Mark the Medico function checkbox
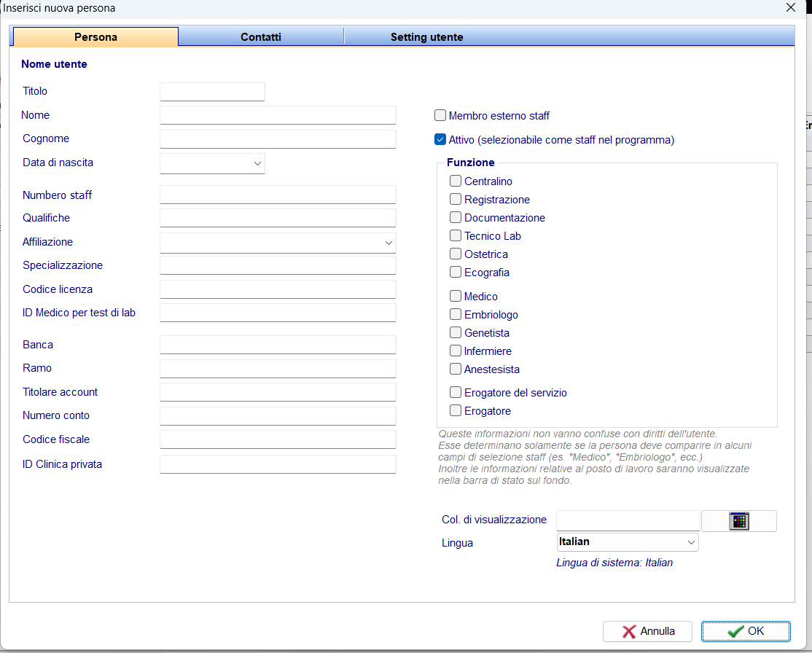The height and width of the screenshot is (653, 812). (456, 296)
